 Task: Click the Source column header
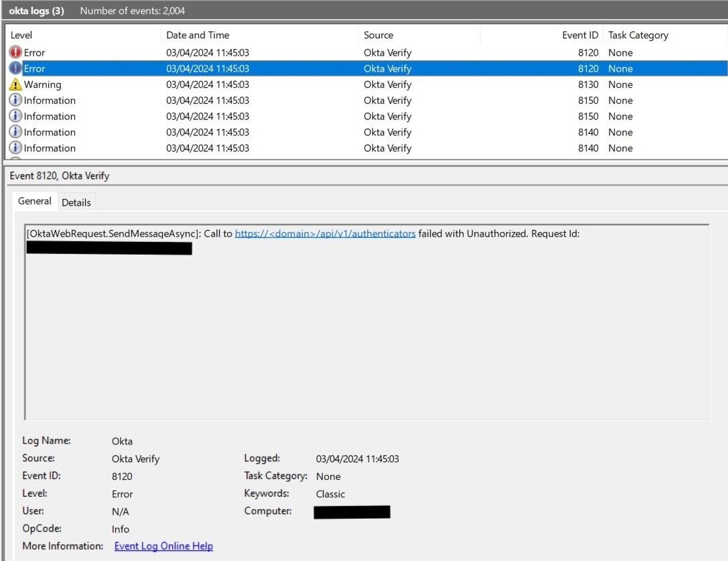(378, 36)
